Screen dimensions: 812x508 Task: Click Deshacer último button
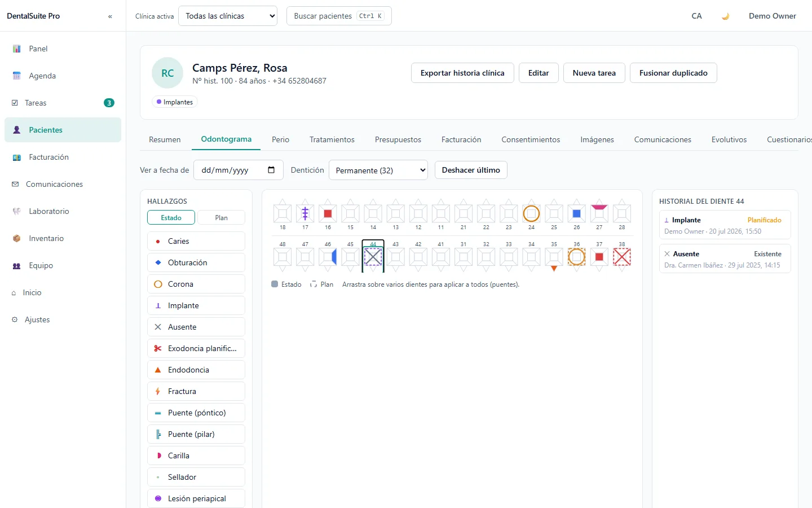pyautogui.click(x=471, y=170)
